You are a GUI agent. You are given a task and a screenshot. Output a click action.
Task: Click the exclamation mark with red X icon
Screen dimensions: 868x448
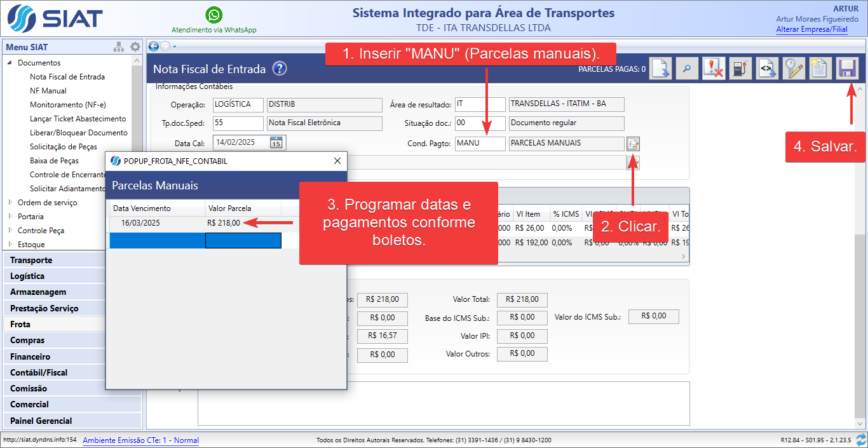[x=713, y=69]
